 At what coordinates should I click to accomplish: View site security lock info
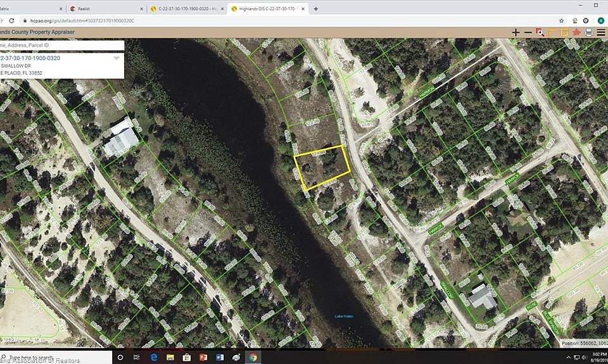(x=25, y=20)
